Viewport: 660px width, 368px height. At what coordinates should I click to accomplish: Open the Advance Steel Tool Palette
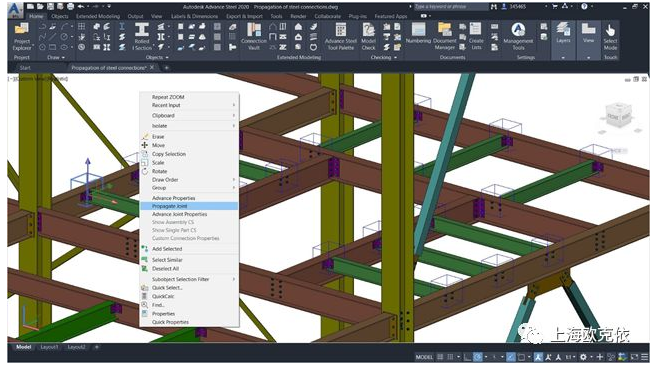(341, 37)
